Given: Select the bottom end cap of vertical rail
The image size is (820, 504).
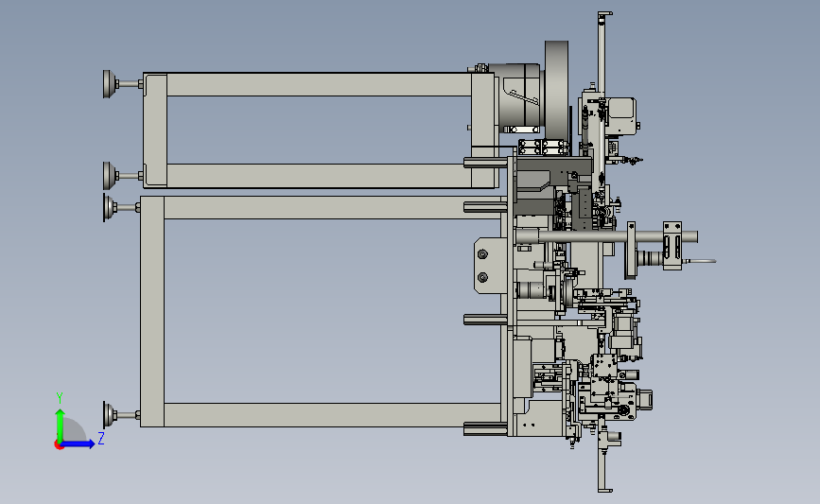Looking at the screenshot, I should click(605, 489).
